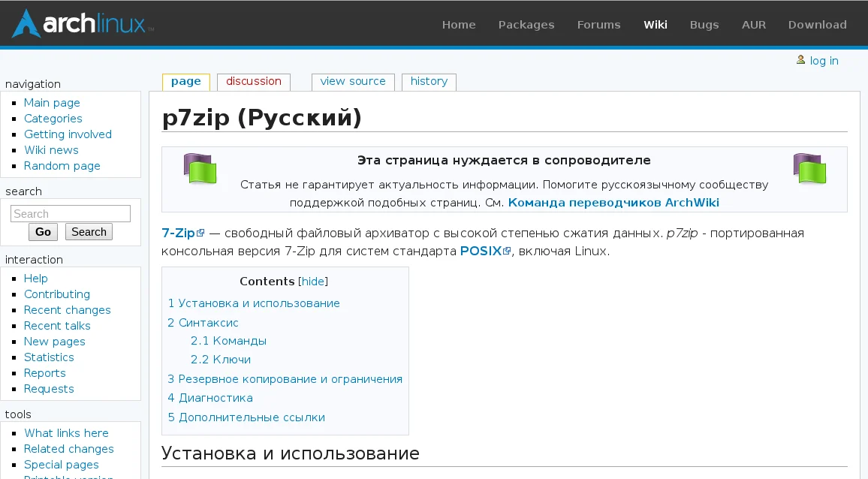Image resolution: width=868 pixels, height=479 pixels.
Task: Click external link icon after 7-Zip
Action: [200, 233]
